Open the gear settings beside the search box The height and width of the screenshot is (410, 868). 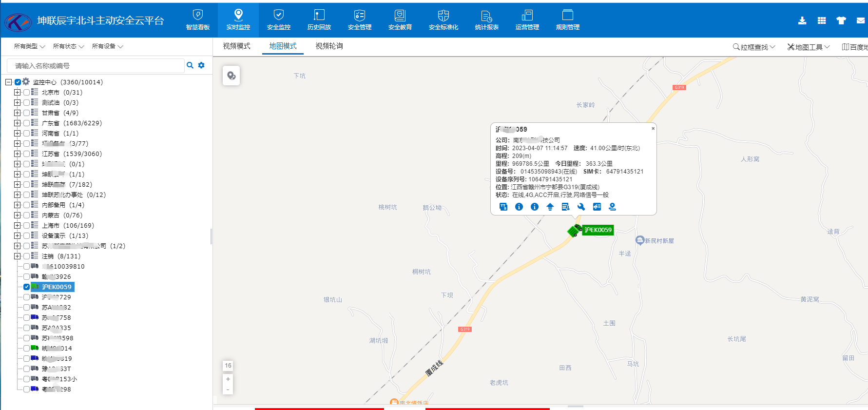click(x=201, y=65)
